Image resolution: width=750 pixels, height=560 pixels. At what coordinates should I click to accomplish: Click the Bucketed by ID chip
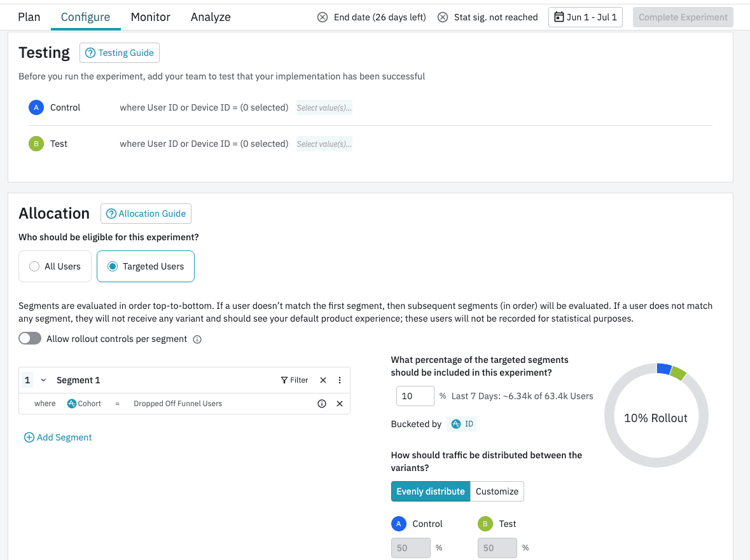(462, 423)
